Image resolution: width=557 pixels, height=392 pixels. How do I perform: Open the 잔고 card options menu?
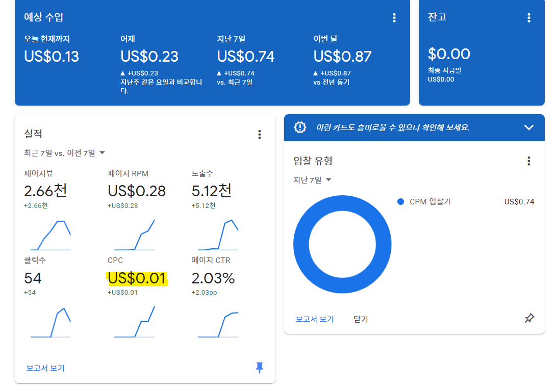click(529, 17)
